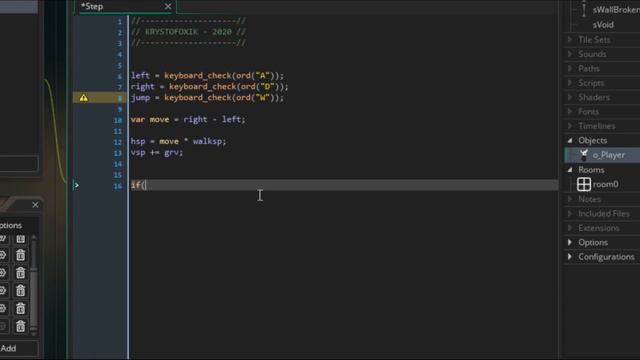Click line number 1 in the gutter

click(120, 21)
